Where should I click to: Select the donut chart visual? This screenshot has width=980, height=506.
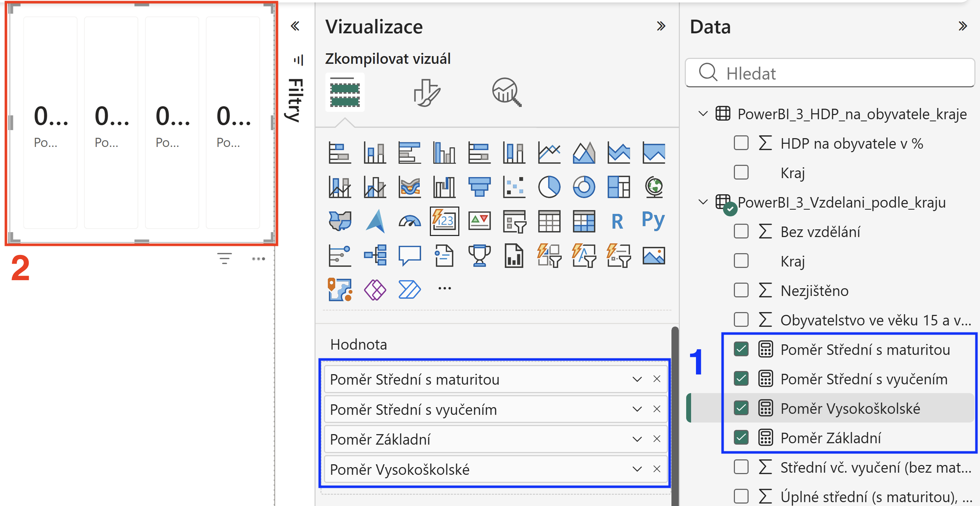point(583,187)
